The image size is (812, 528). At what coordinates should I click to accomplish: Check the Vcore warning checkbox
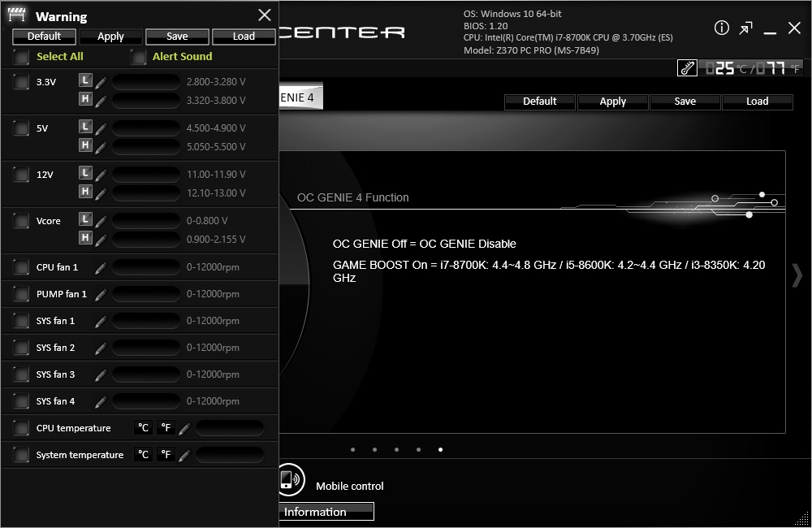[x=21, y=221]
